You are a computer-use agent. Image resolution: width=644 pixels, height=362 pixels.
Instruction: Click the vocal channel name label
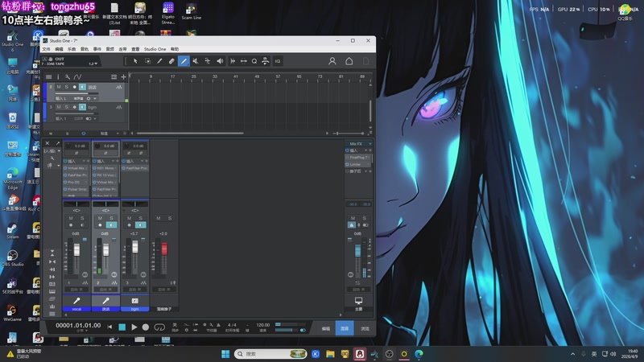76,309
